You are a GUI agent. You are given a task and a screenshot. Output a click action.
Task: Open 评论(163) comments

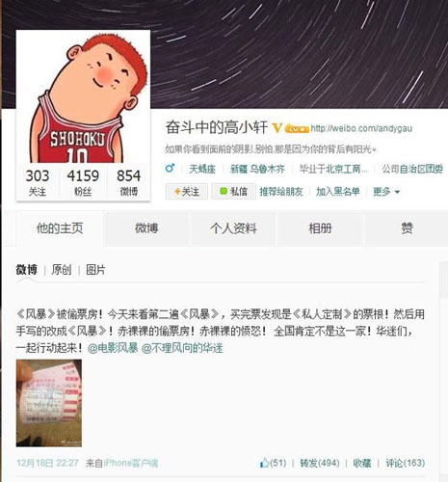pyautogui.click(x=405, y=463)
